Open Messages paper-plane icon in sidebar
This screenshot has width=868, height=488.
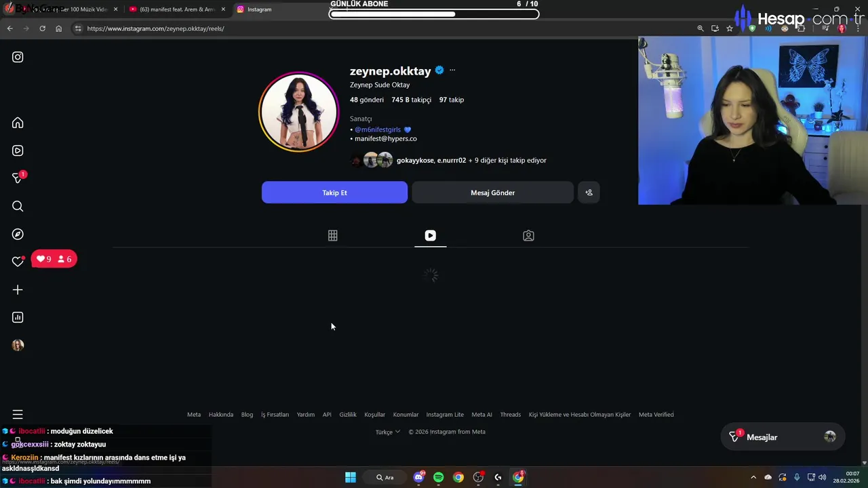coord(18,178)
